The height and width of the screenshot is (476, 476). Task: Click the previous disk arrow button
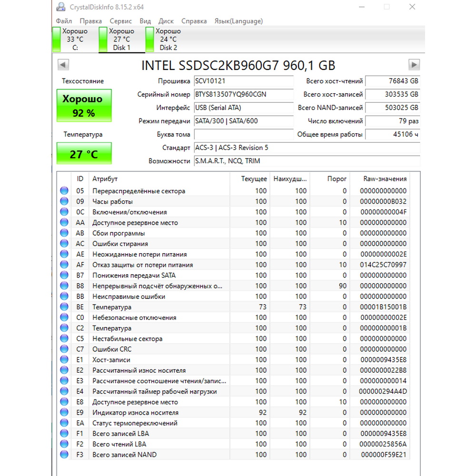tap(63, 65)
